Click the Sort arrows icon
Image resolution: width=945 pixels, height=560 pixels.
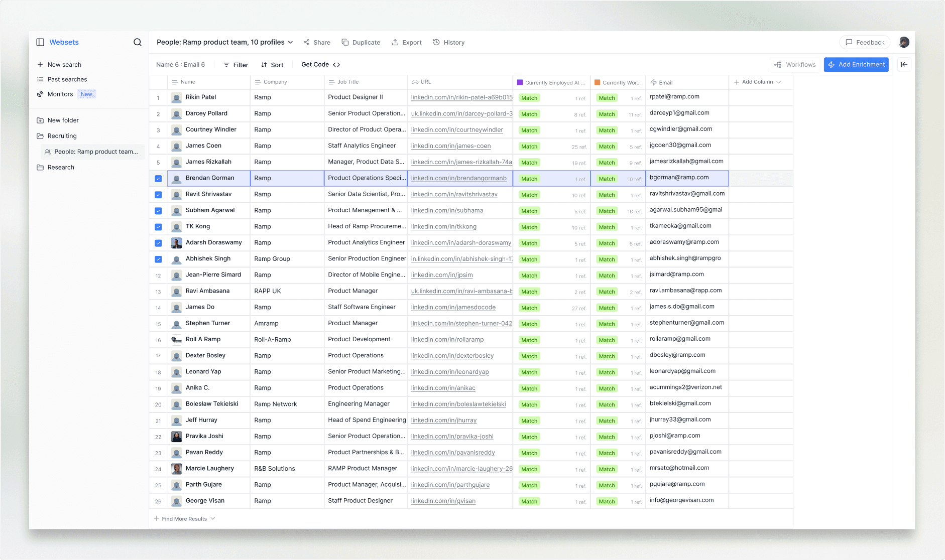[264, 65]
